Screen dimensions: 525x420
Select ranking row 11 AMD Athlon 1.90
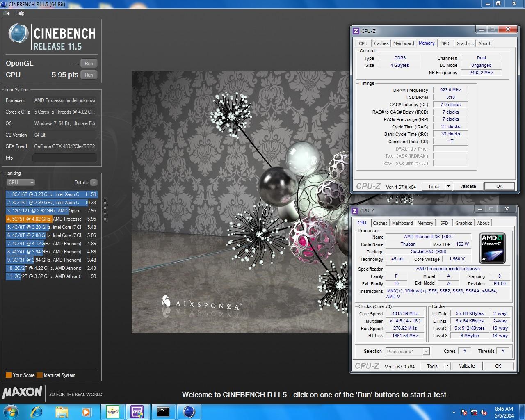click(52, 276)
